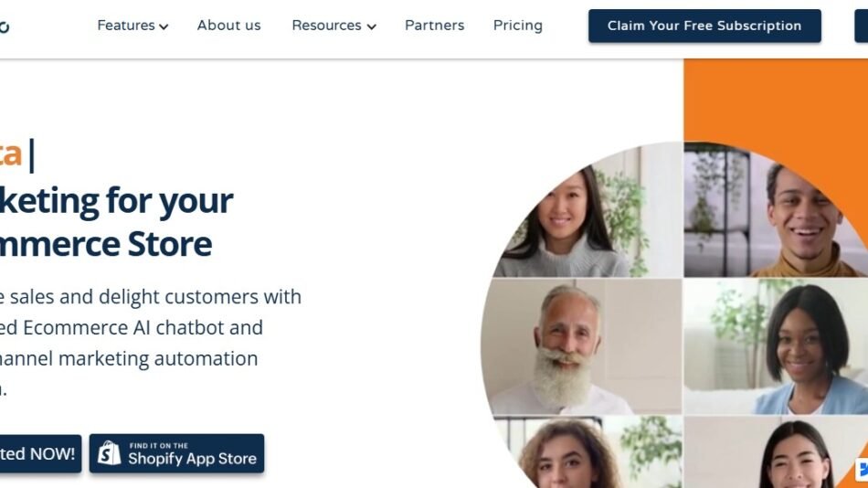Open the About us menu item
Viewport: 868px width, 488px height.
pyautogui.click(x=228, y=26)
